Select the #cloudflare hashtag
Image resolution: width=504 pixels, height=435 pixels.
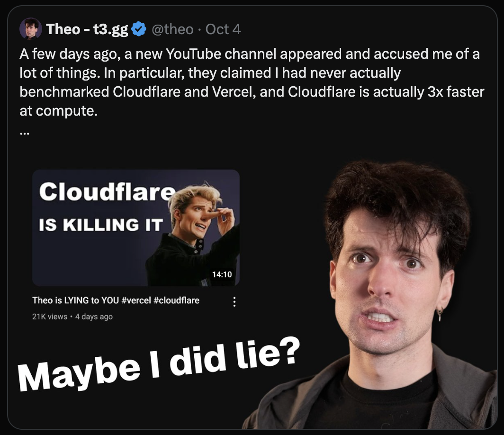(177, 300)
